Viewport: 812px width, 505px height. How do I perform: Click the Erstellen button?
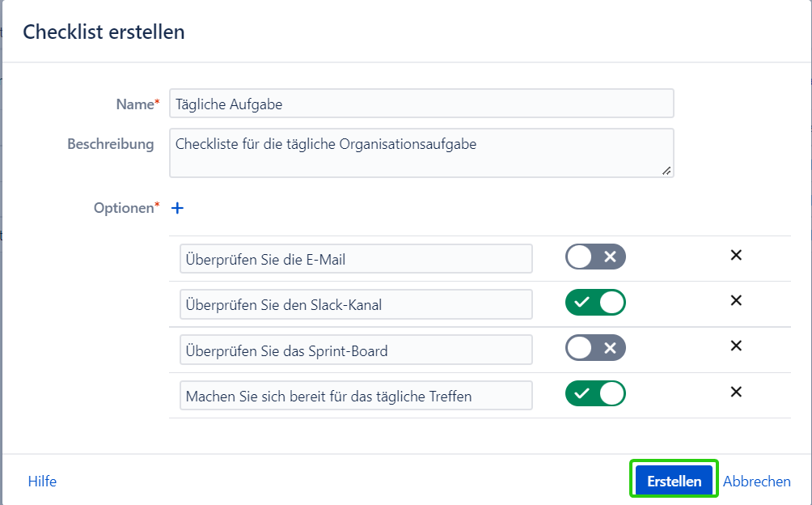tap(674, 481)
